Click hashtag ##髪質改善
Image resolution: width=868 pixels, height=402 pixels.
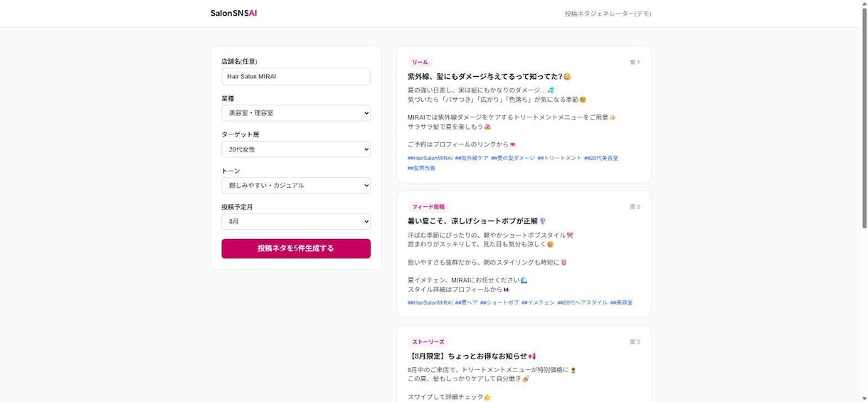tap(421, 168)
